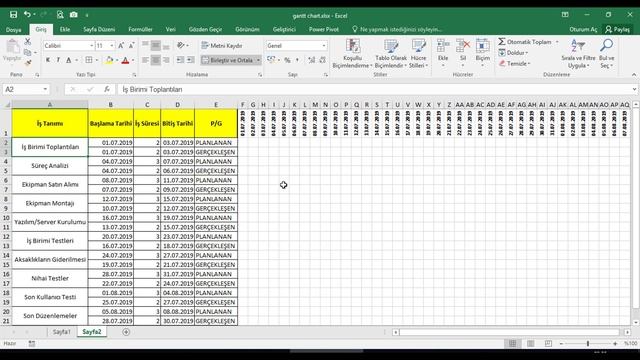Switch to the Power Pivot tab
Image resolution: width=640 pixels, height=360 pixels.
(324, 29)
